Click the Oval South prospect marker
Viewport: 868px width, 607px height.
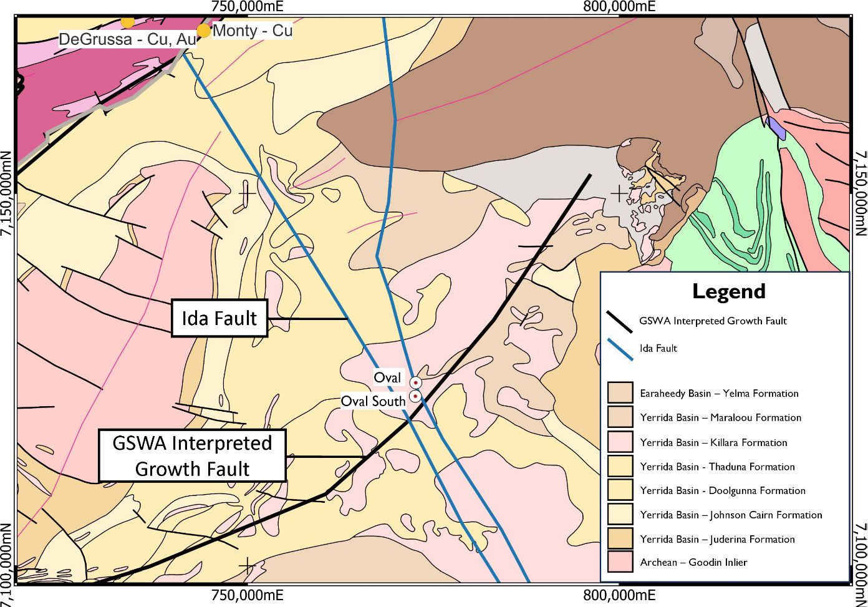point(415,397)
